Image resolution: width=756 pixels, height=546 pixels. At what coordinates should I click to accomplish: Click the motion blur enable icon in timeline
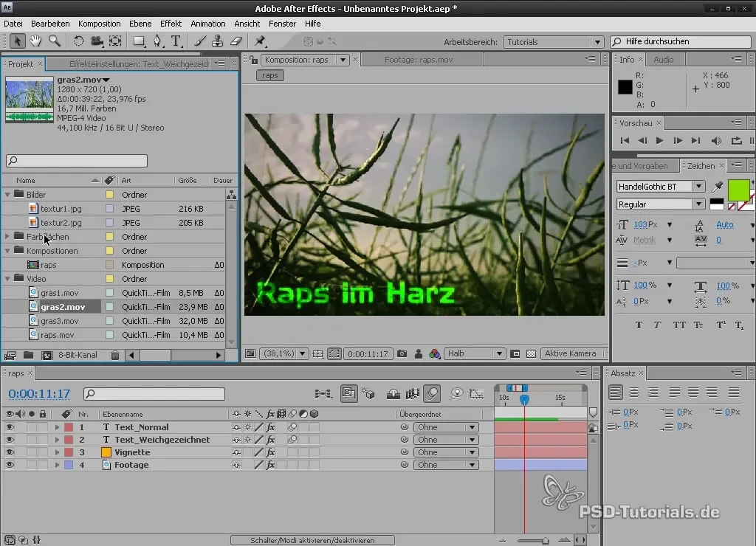click(x=432, y=394)
